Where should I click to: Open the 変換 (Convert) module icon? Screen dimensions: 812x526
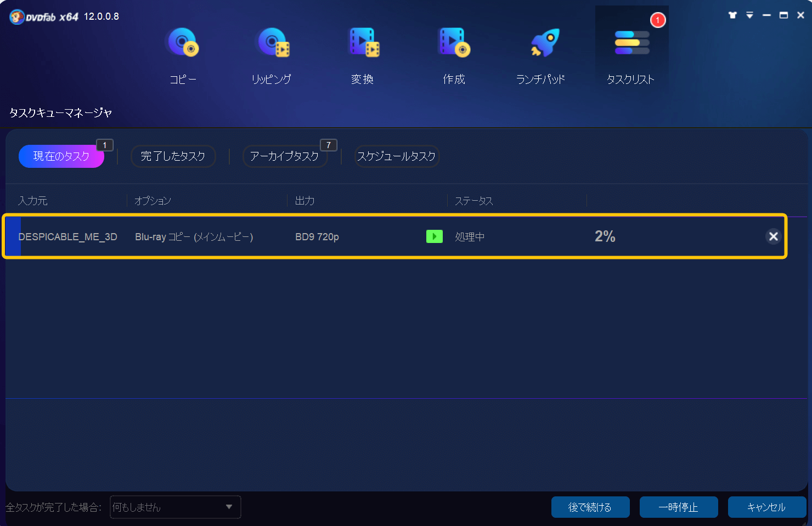[364, 43]
